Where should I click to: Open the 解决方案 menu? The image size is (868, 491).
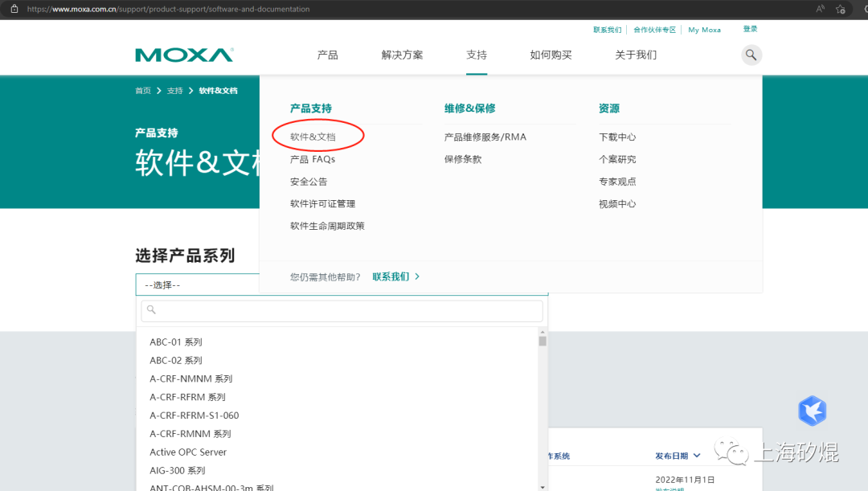tap(402, 54)
